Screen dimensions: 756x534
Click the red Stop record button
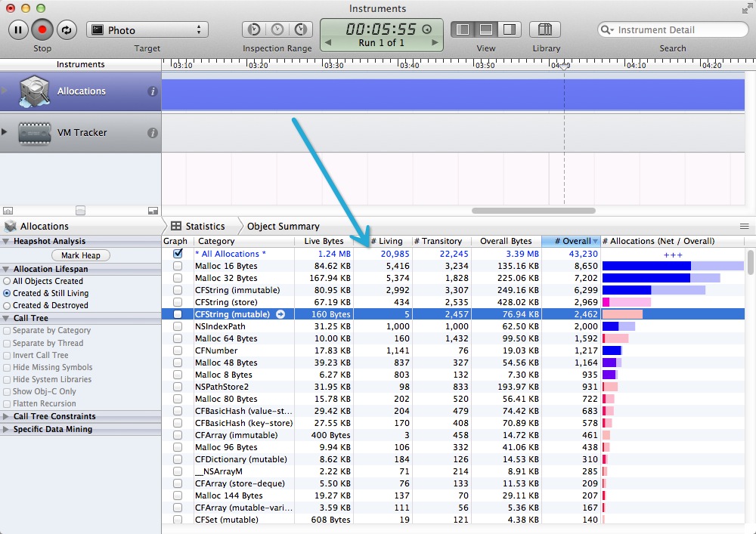(x=42, y=30)
